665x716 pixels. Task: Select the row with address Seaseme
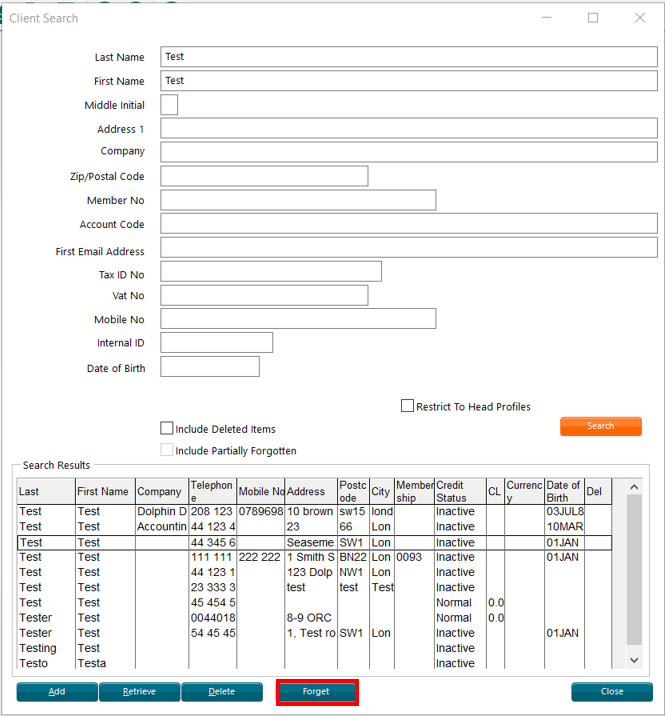coord(314,542)
